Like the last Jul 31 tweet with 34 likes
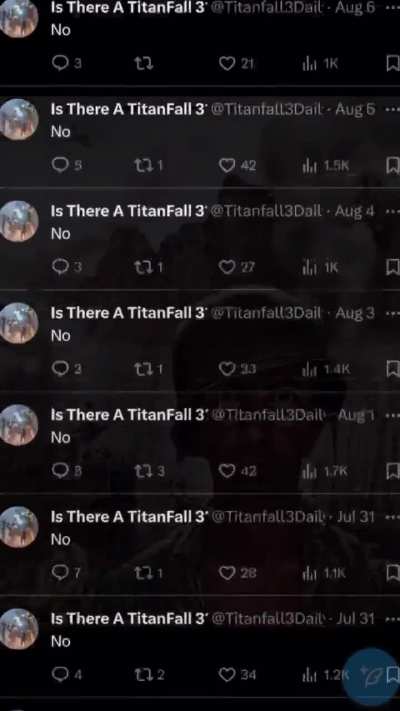Viewport: 400px width, 711px height. [x=227, y=675]
